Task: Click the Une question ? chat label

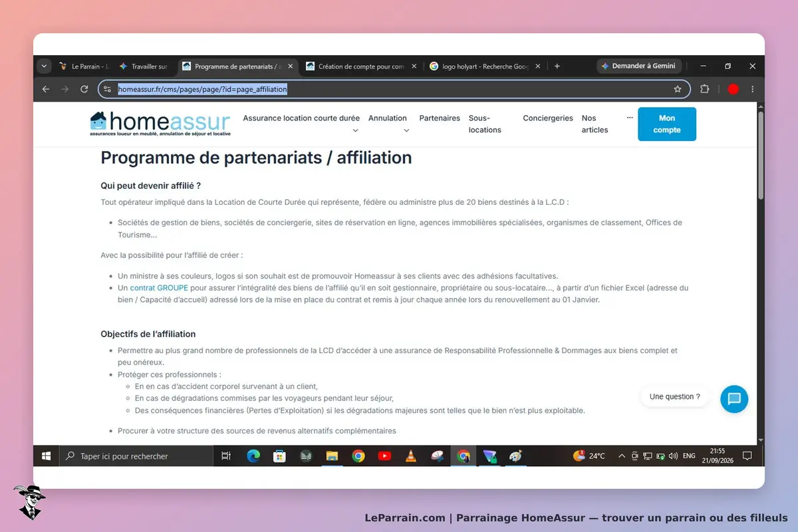Action: [x=674, y=397]
